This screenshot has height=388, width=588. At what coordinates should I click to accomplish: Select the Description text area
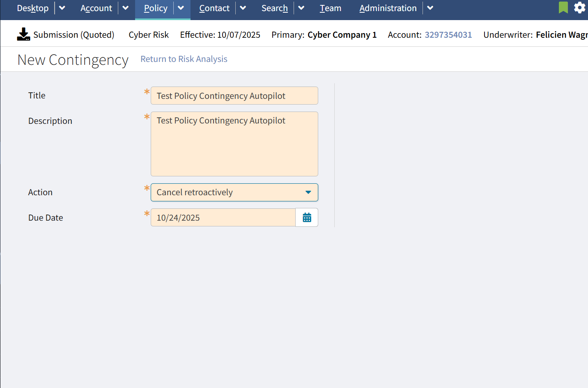point(234,144)
